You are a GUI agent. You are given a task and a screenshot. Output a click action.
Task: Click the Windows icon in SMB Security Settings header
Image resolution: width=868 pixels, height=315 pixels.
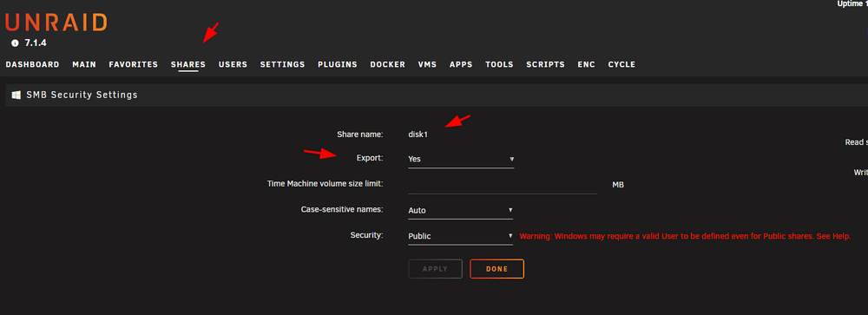16,95
